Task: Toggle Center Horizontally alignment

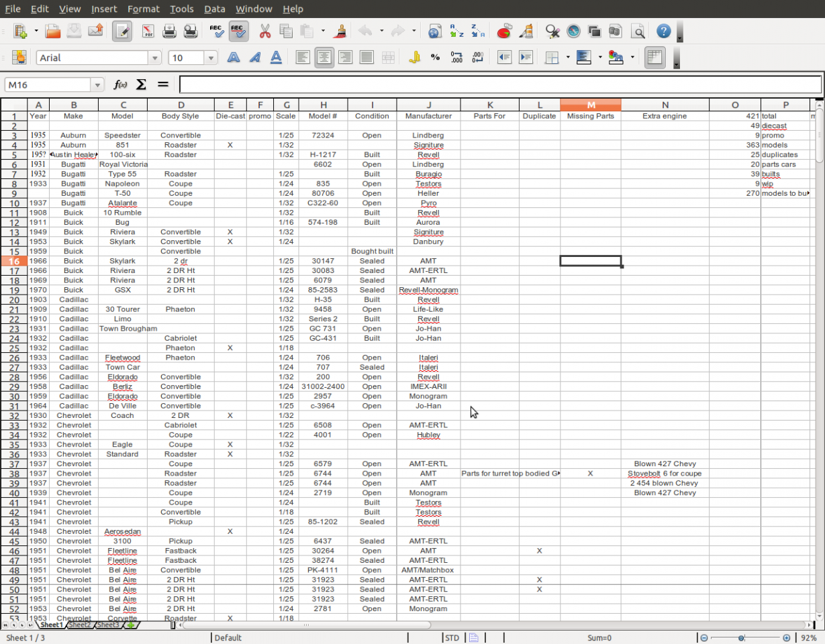Action: tap(324, 58)
